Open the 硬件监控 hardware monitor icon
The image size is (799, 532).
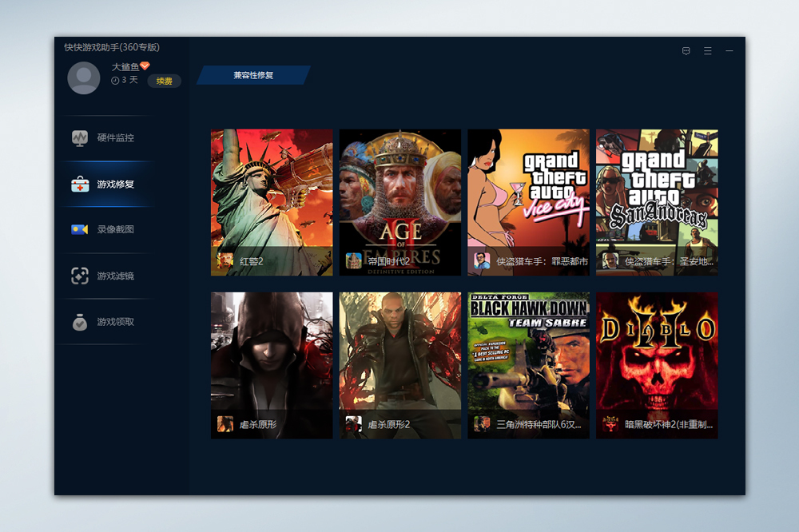click(x=80, y=138)
